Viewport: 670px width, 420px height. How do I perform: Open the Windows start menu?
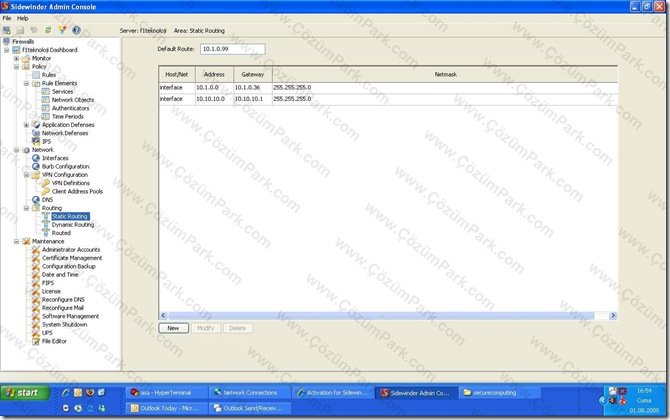tap(25, 393)
